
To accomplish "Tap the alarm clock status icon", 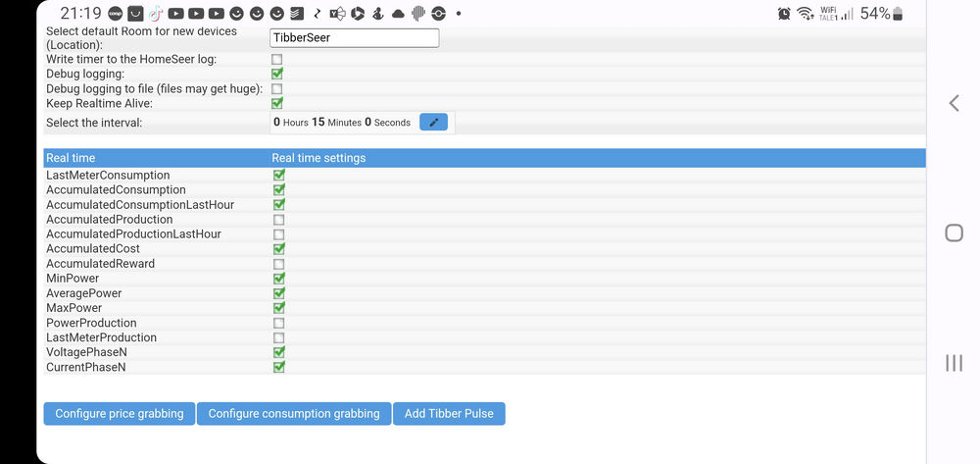I will coord(784,14).
